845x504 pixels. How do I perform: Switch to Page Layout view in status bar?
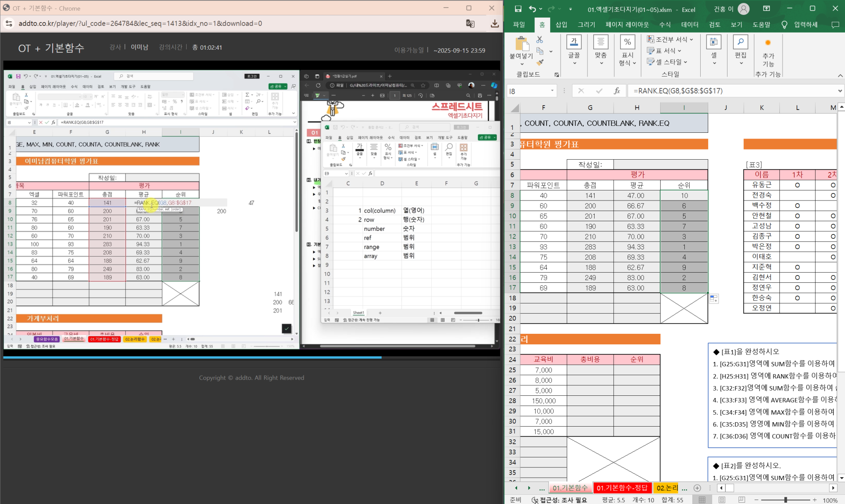coord(722,500)
